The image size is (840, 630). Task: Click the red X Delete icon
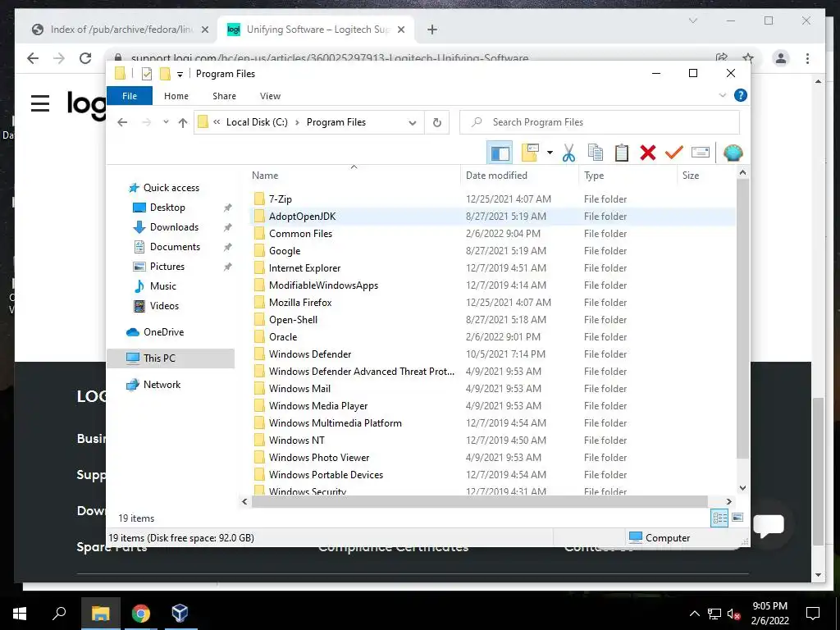(648, 153)
